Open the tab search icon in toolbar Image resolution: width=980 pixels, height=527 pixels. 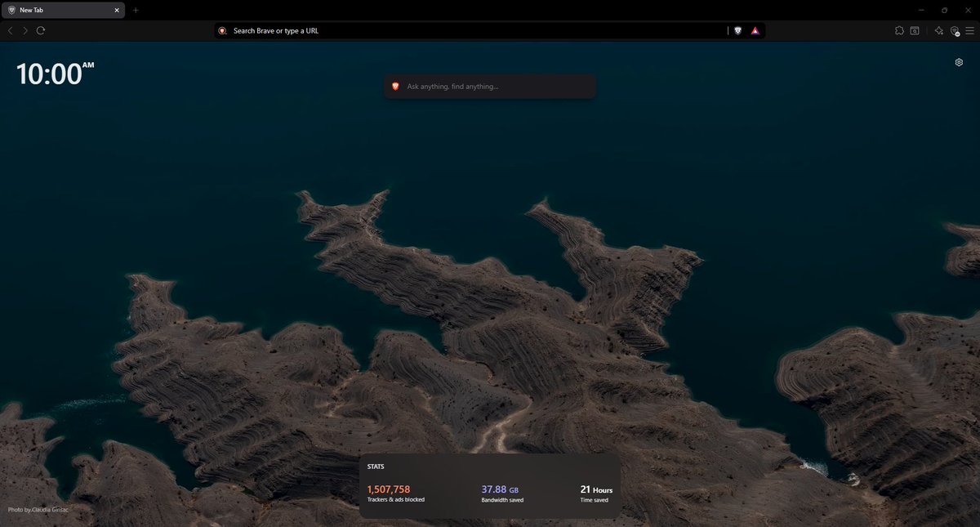pos(915,30)
